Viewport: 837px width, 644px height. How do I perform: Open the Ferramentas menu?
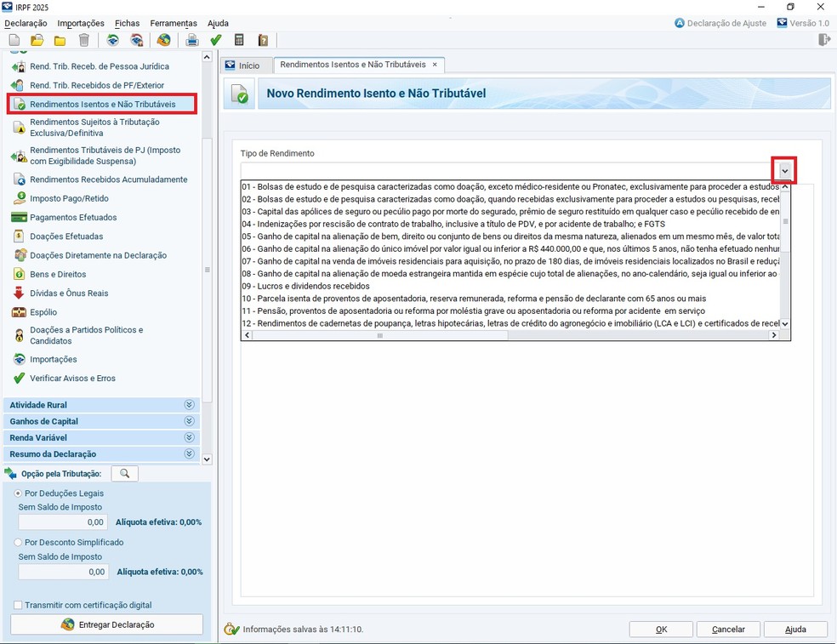point(173,23)
